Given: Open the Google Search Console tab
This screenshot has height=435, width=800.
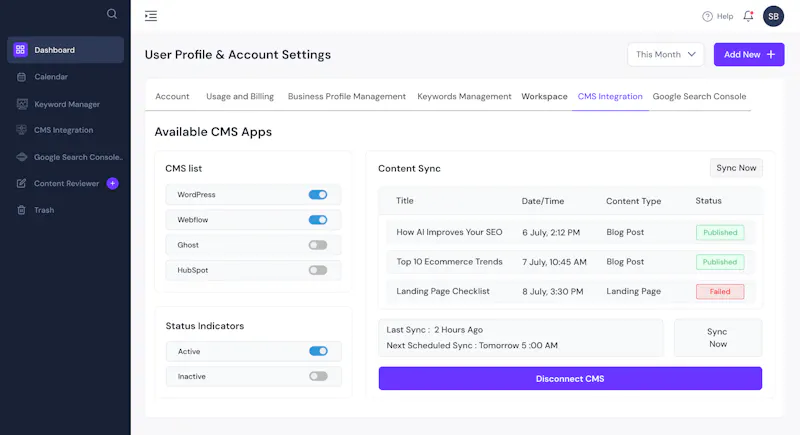Looking at the screenshot, I should pyautogui.click(x=699, y=96).
